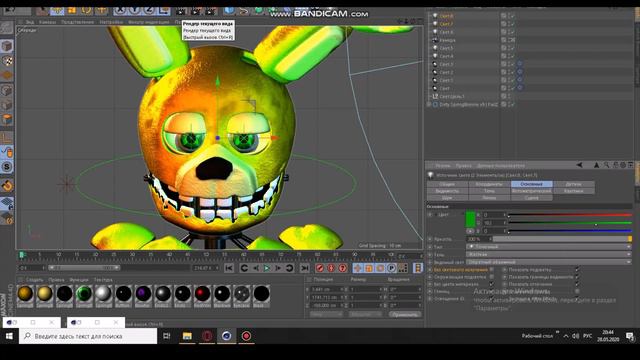Lock the Y axis in top toolbar
The height and width of the screenshot is (360, 640).
135,11
